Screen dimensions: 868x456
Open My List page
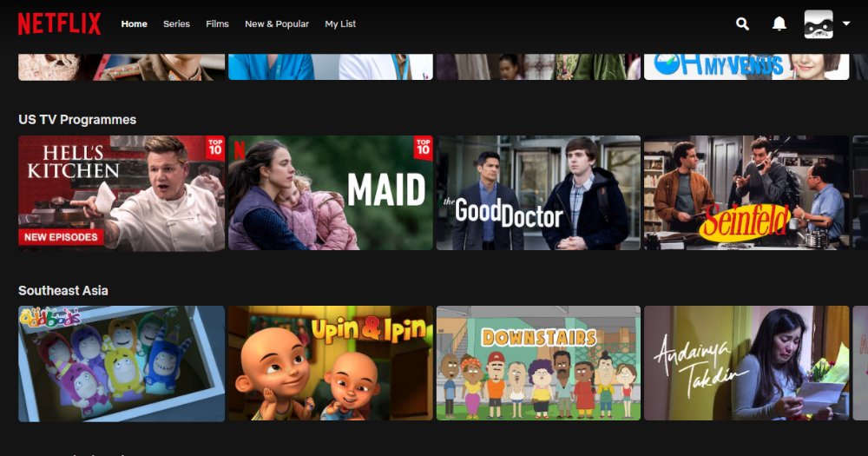point(340,23)
